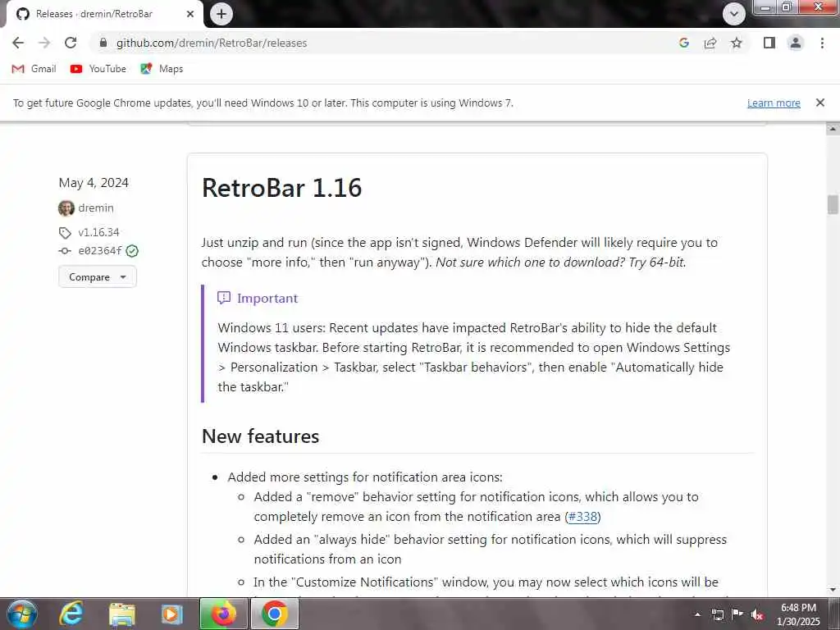Switch to Firefox in the taskbar
Image resolution: width=840 pixels, height=630 pixels.
click(x=223, y=614)
